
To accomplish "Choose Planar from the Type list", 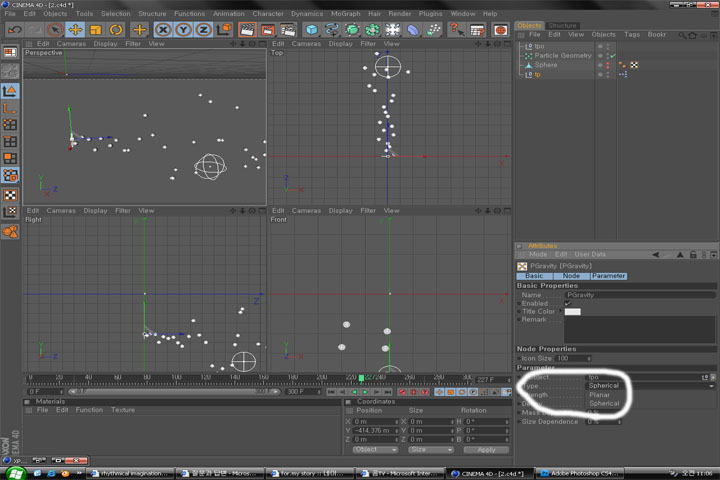I will [600, 395].
